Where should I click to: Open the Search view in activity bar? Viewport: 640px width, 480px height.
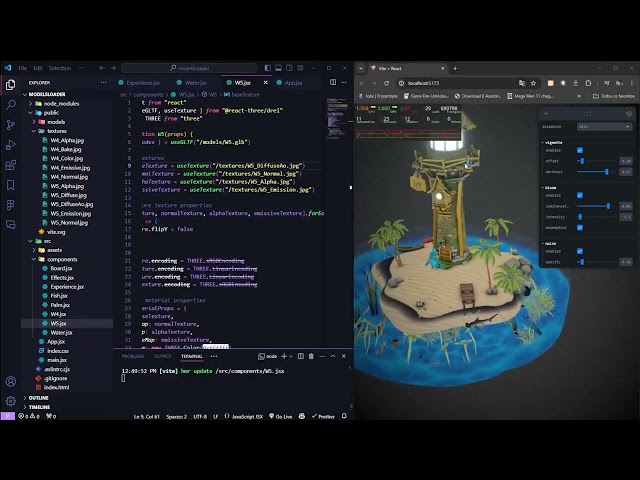[x=11, y=105]
